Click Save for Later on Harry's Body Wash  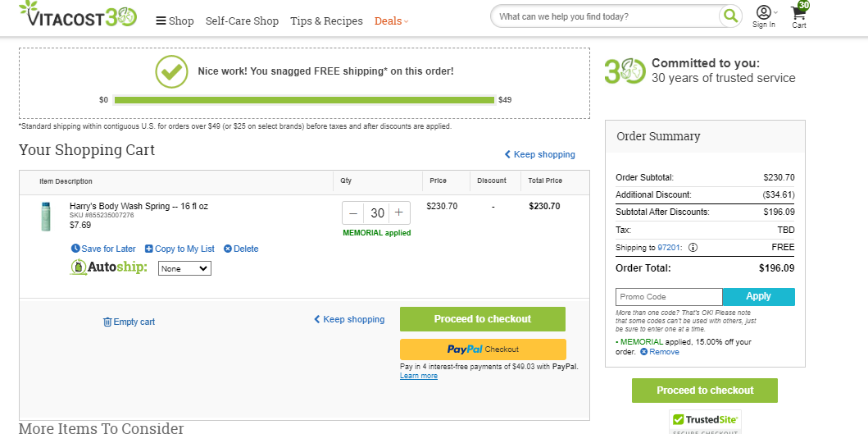(103, 249)
